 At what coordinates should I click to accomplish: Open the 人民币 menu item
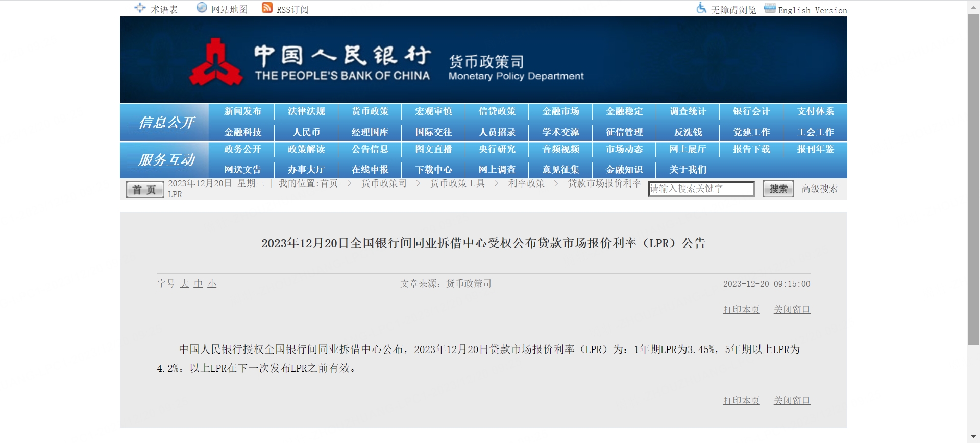tap(306, 132)
